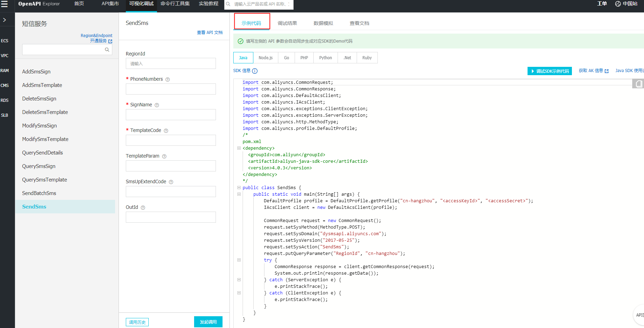Open 实验教程 in top navigation
This screenshot has width=644, height=328.
(209, 4)
